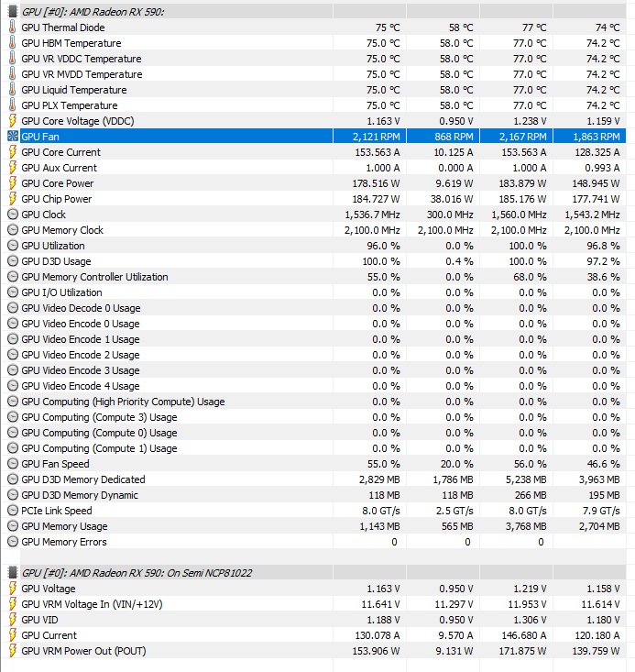635x672 pixels.
Task: Click thermometer icon next to GPU Thermal Diode
Action: point(13,28)
